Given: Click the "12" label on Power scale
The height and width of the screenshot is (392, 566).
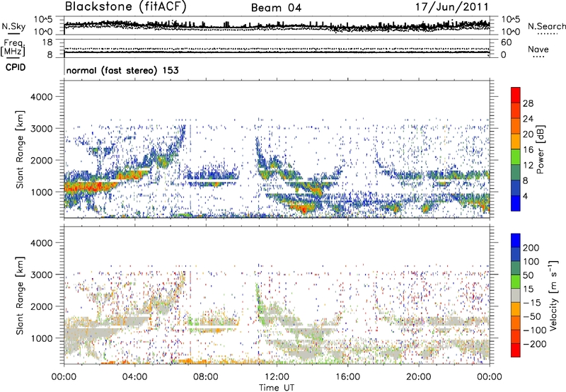Looking at the screenshot, I should pyautogui.click(x=528, y=166).
